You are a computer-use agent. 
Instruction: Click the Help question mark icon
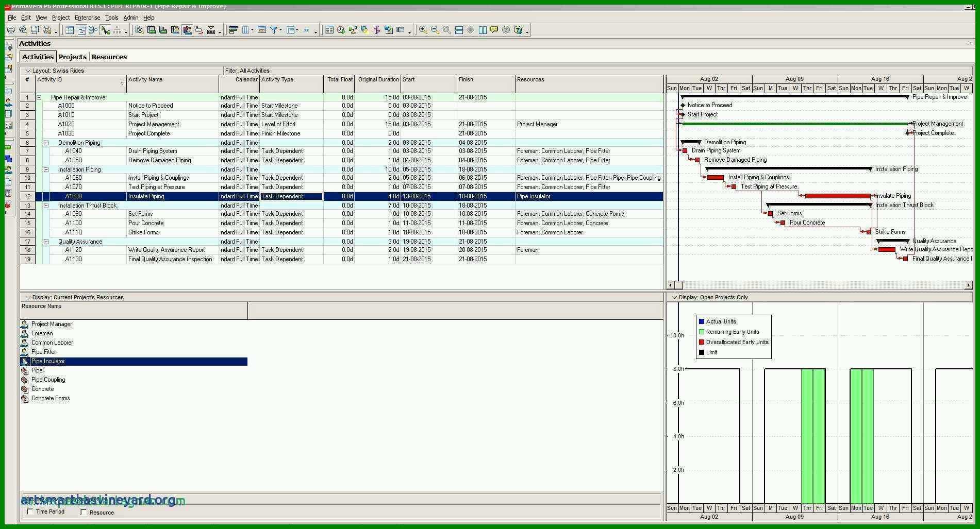[x=518, y=30]
